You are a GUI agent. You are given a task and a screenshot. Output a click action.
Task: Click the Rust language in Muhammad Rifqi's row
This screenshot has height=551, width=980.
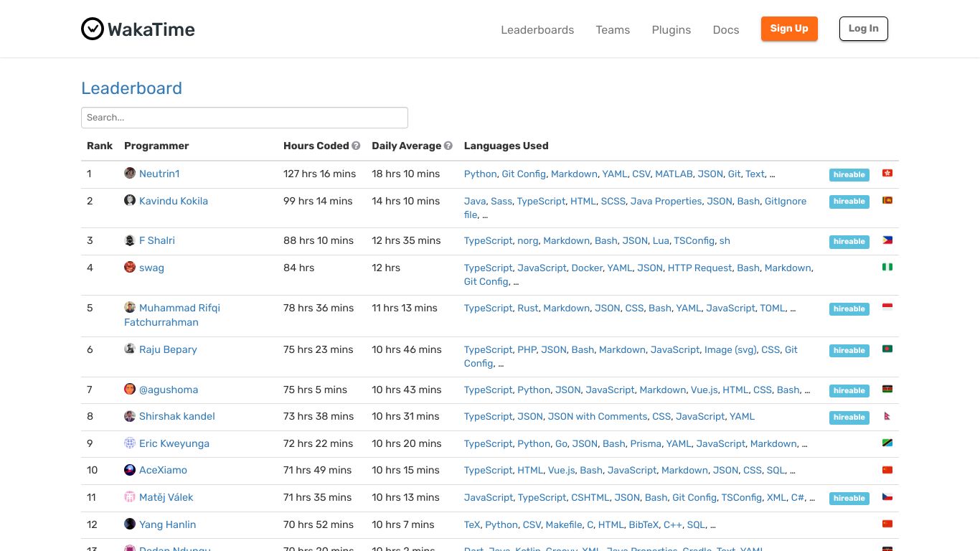[x=528, y=308]
